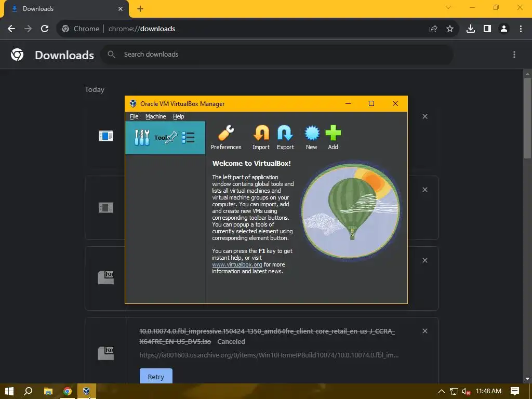Open the File menu in VirtualBox
This screenshot has width=532, height=399.
[134, 116]
